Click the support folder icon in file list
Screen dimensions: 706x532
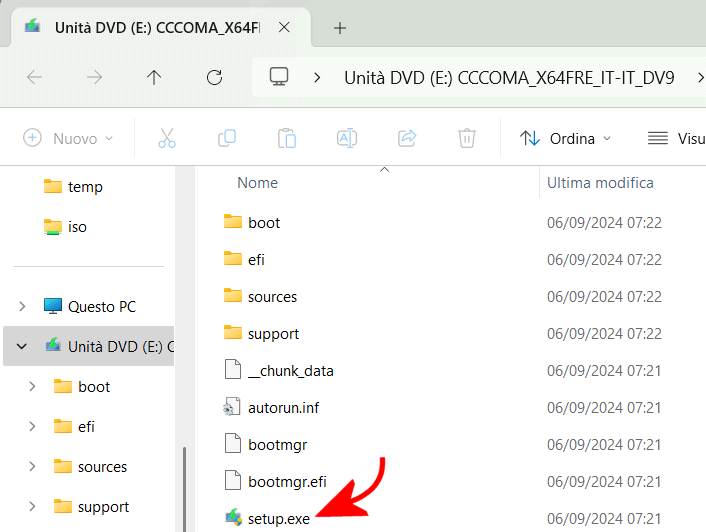coord(233,332)
